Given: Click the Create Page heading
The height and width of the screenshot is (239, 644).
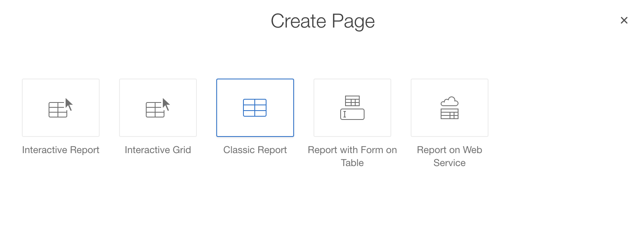Looking at the screenshot, I should click(323, 21).
